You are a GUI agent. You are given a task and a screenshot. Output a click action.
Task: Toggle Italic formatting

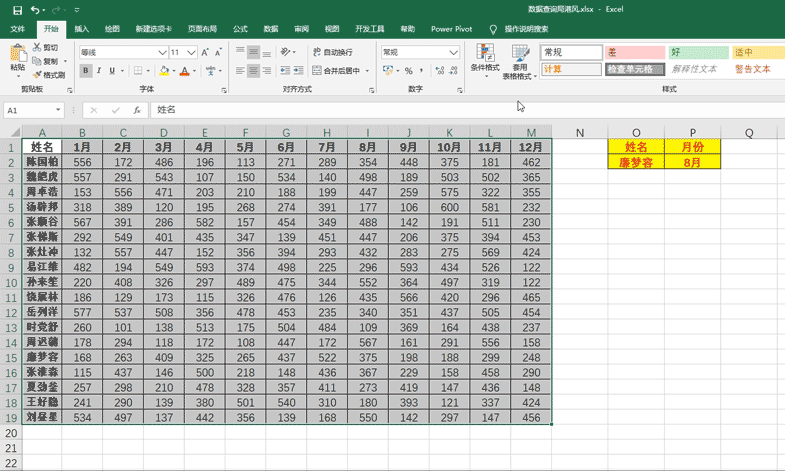point(99,71)
